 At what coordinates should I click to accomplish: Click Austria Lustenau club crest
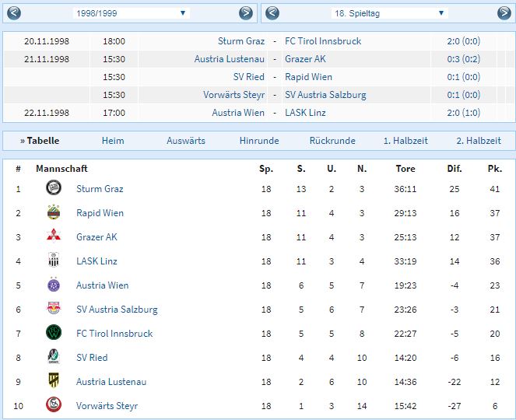(x=54, y=380)
